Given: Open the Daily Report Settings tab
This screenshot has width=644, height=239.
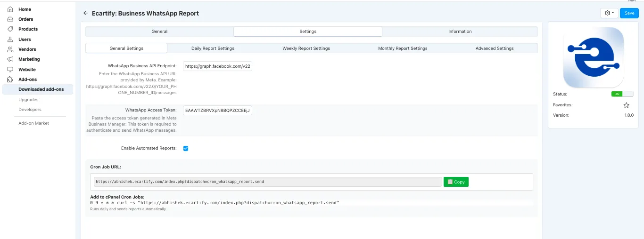Looking at the screenshot, I should coord(213,48).
